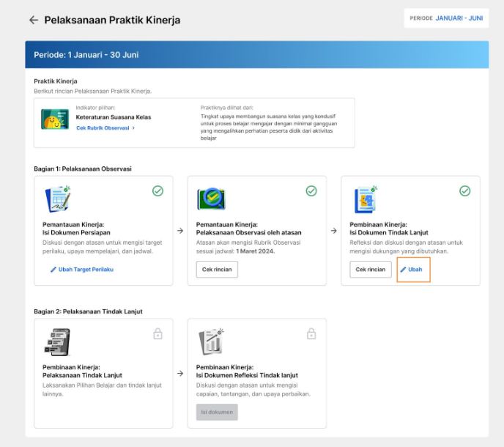504x447 pixels.
Task: Select Ubah Target Perilaku link
Action: (82, 270)
